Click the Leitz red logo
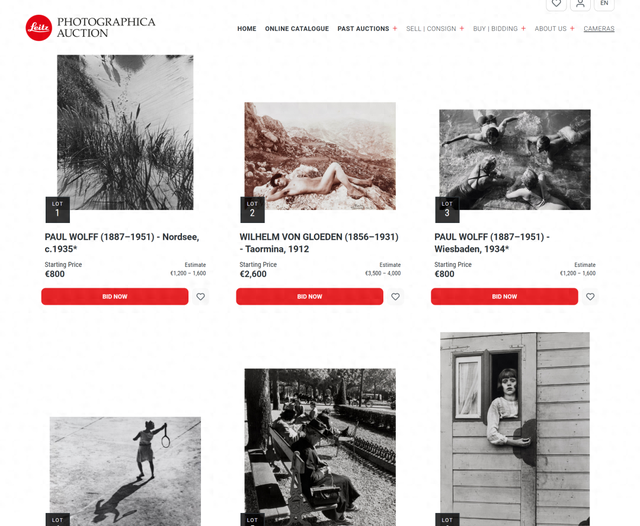Image resolution: width=640 pixels, height=526 pixels. 39,28
